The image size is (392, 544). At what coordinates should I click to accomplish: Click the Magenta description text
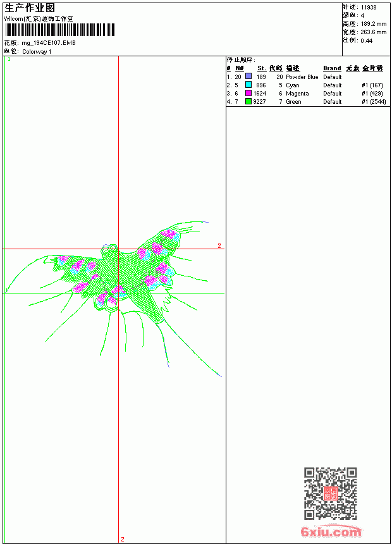point(297,94)
